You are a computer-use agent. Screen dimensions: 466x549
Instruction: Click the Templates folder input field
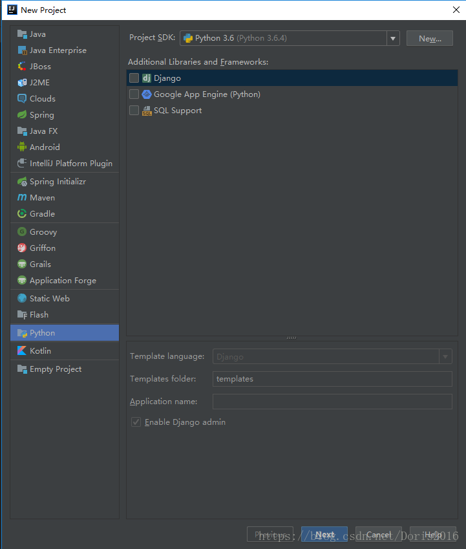pyautogui.click(x=332, y=379)
